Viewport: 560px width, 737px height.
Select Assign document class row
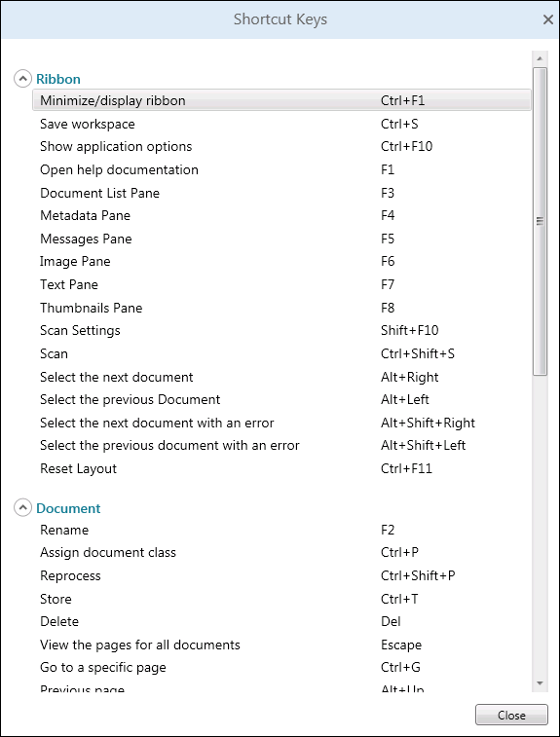[281, 552]
